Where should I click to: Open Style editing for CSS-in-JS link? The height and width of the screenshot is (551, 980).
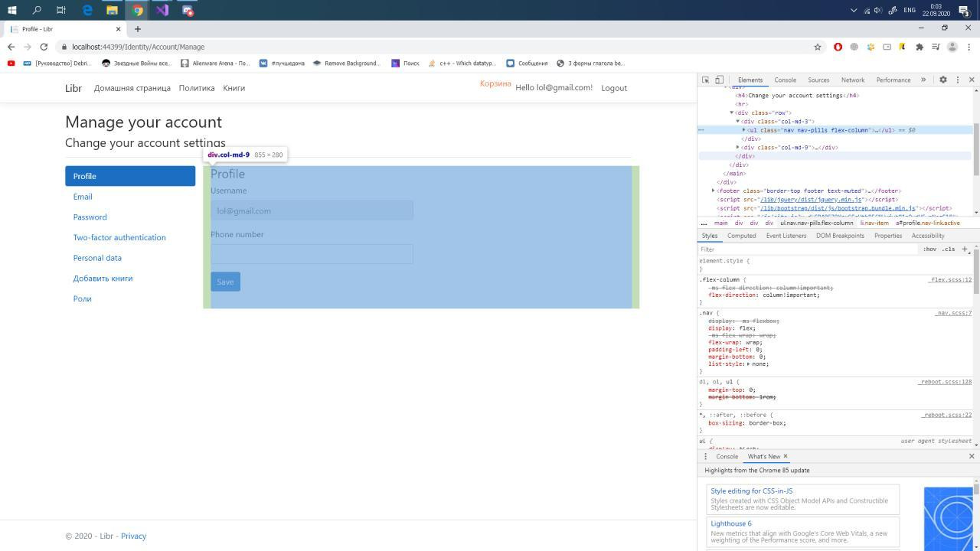click(x=751, y=491)
